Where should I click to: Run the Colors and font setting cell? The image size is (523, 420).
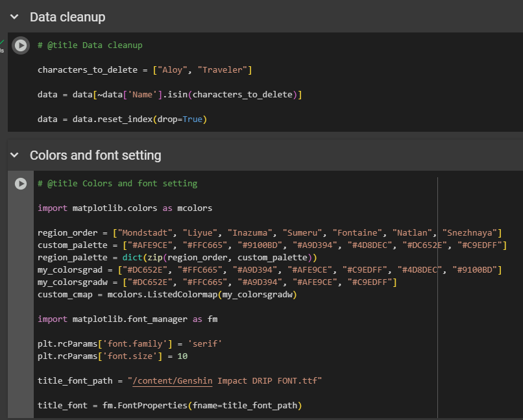point(21,184)
